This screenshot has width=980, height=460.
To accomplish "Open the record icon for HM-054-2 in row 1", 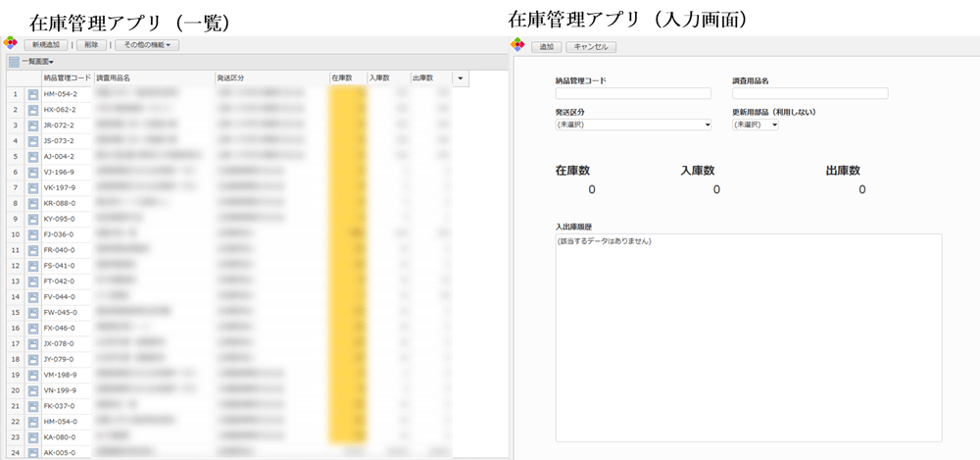I will click(x=32, y=94).
